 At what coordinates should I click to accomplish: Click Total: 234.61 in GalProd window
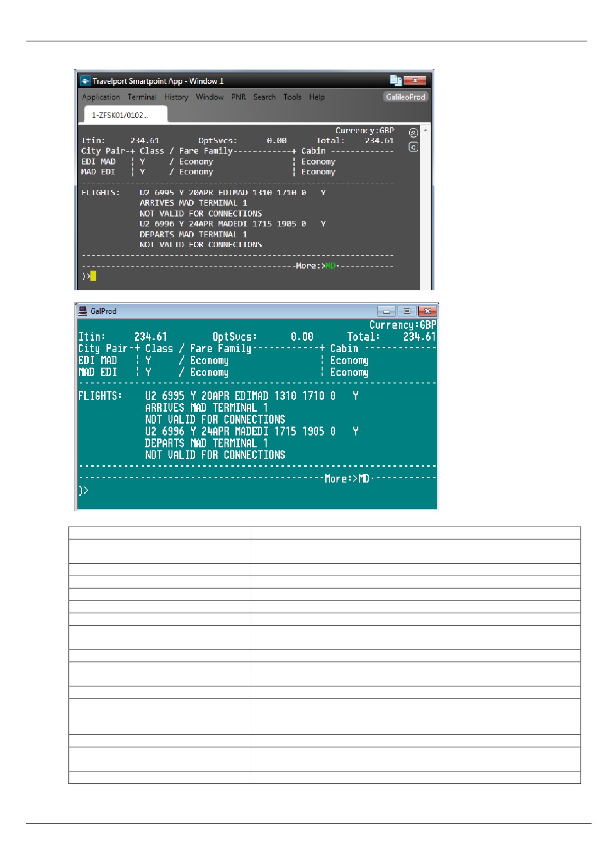[391, 337]
